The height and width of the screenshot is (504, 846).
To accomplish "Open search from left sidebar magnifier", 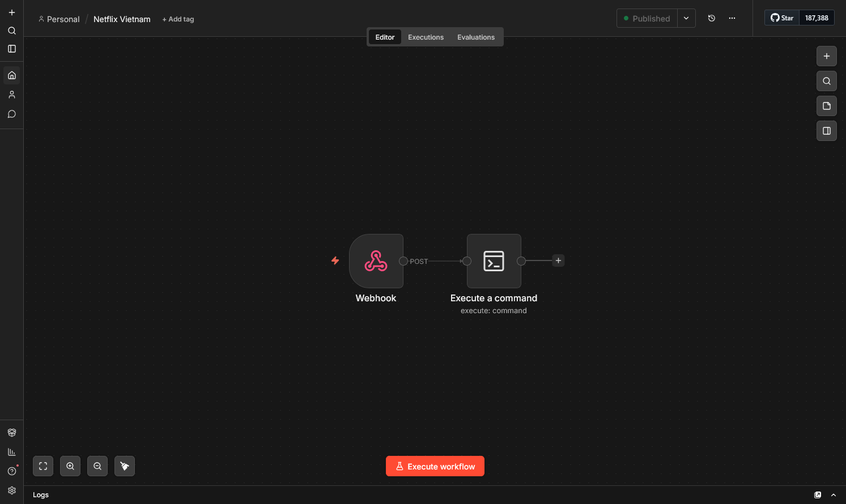I will tap(12, 31).
